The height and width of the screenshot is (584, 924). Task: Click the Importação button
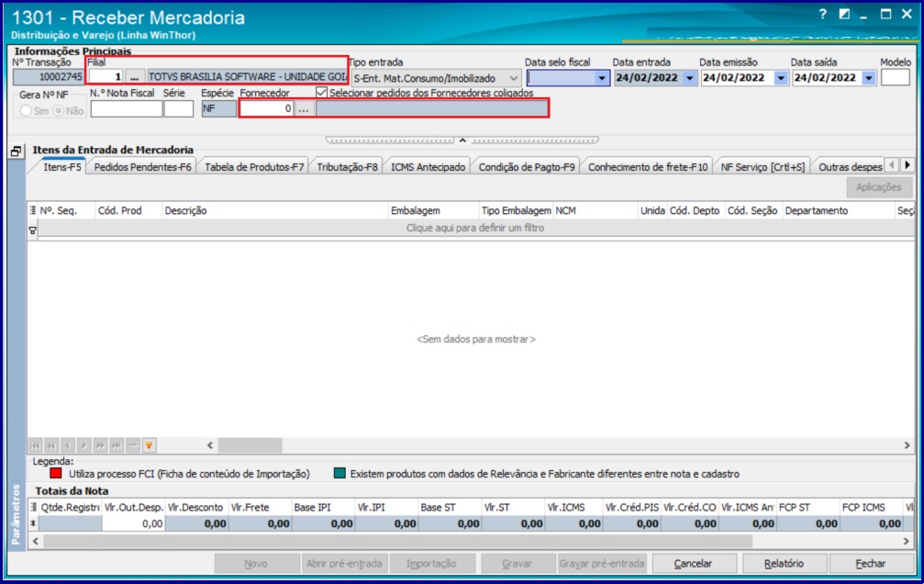click(431, 564)
